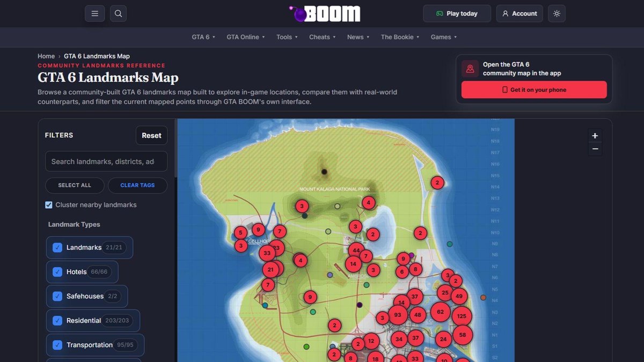
Task: Click SELECT ALL tags button
Action: pos(75,185)
